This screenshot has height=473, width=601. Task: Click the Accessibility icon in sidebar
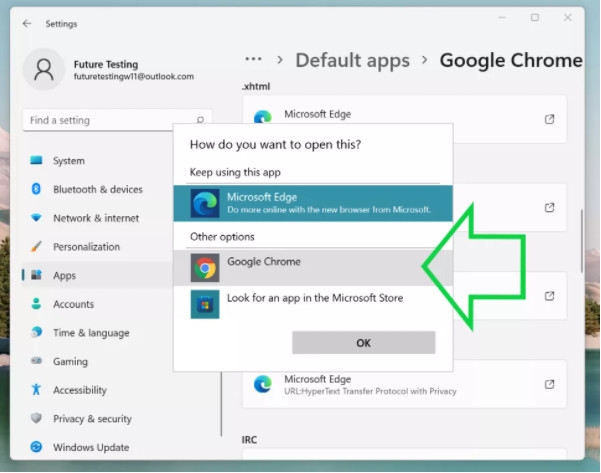[37, 390]
